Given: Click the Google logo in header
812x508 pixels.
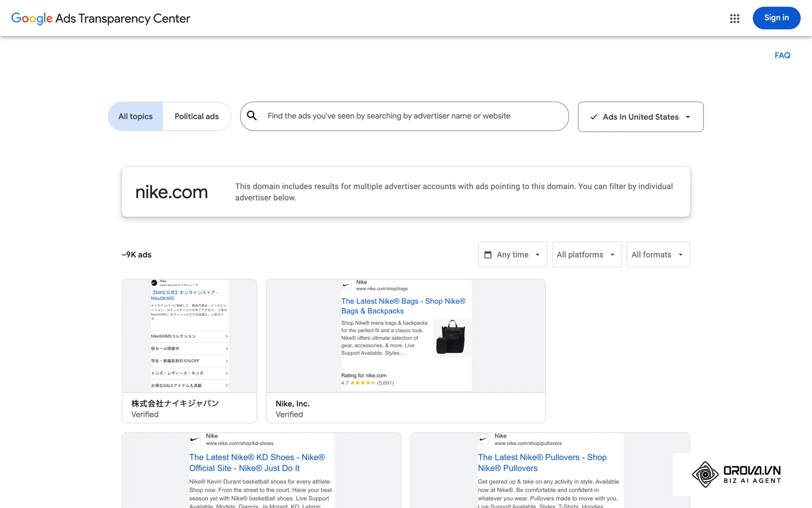Looking at the screenshot, I should click(32, 19).
